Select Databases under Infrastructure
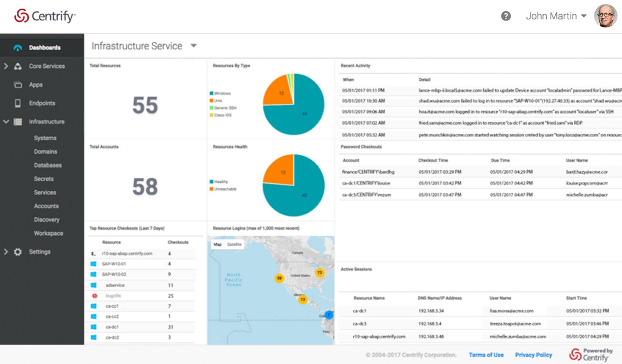Viewport: 622px width, 364px height. click(48, 165)
